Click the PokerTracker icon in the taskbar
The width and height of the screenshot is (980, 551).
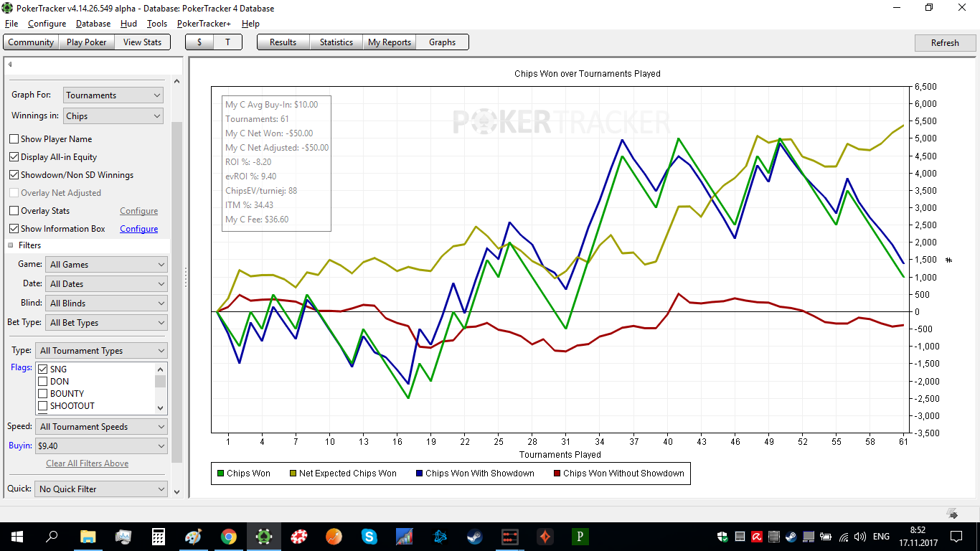tap(264, 536)
